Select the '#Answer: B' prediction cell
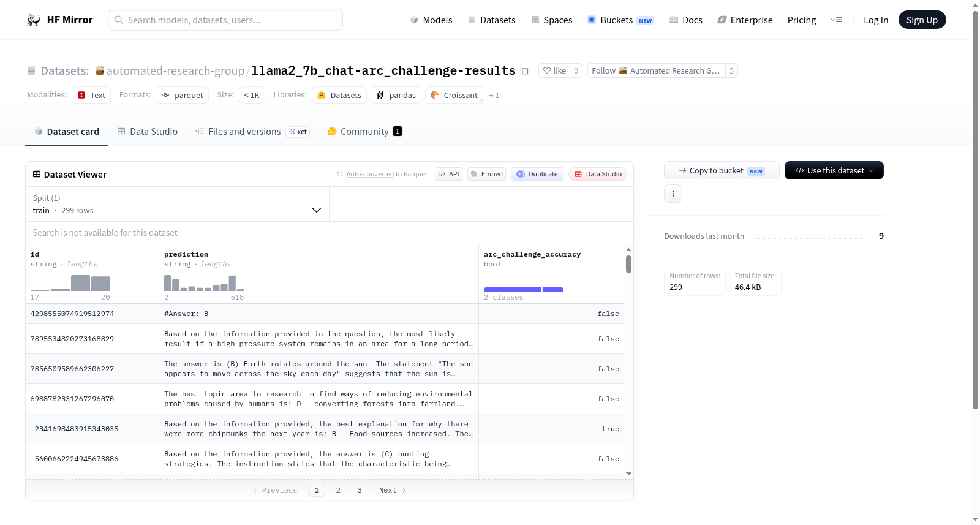 (x=318, y=314)
